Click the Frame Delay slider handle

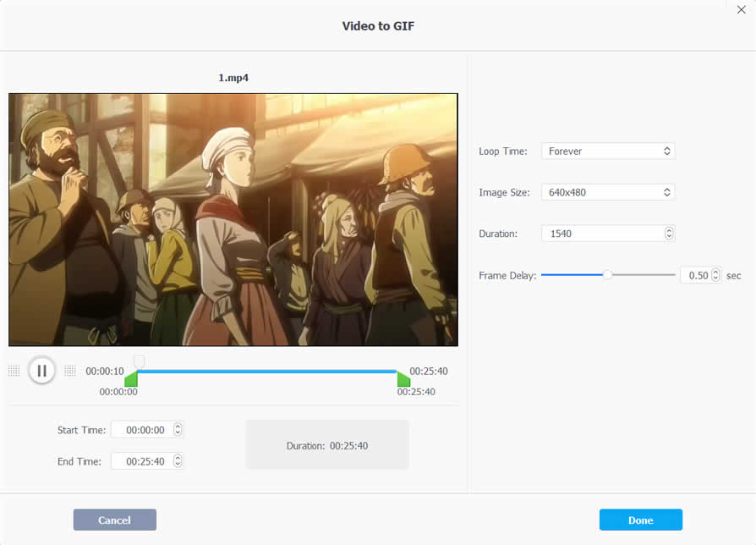tap(607, 275)
